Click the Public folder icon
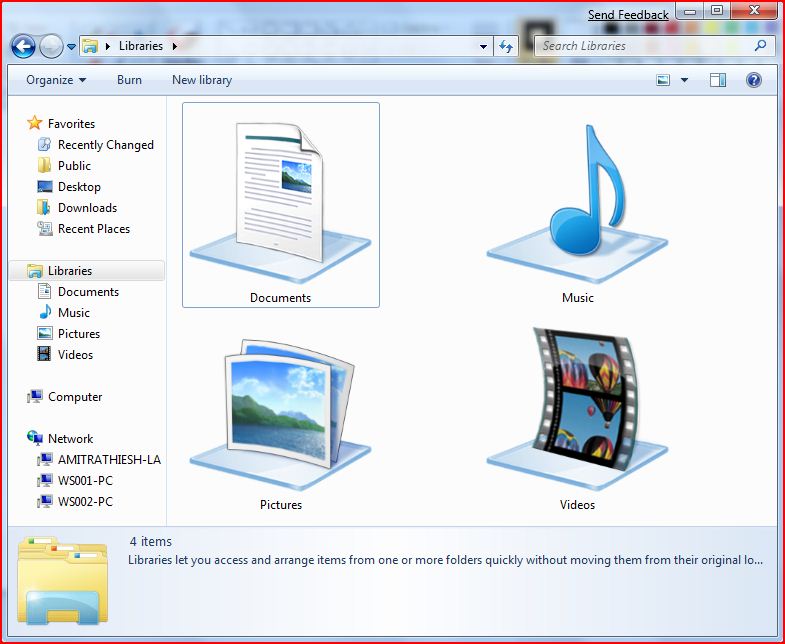785x644 pixels. pos(44,165)
